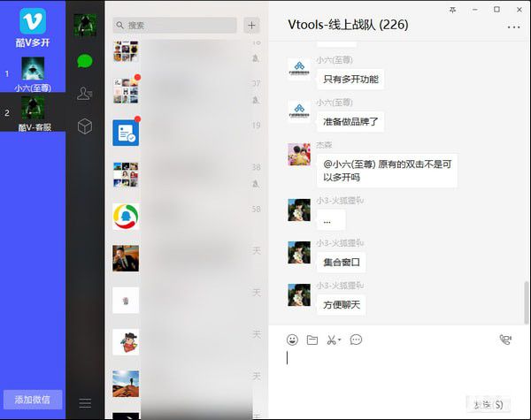Click the 搜索 search field
531x420 pixels.
click(x=174, y=26)
